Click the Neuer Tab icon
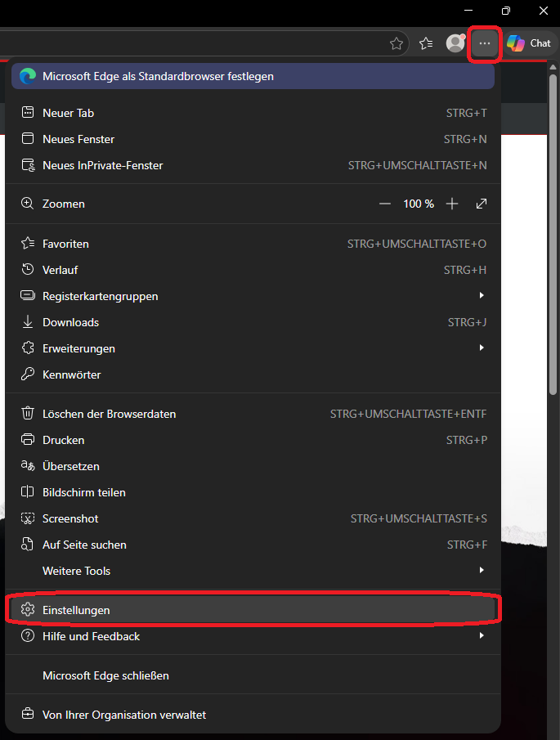Image resolution: width=560 pixels, height=740 pixels. pyautogui.click(x=28, y=112)
